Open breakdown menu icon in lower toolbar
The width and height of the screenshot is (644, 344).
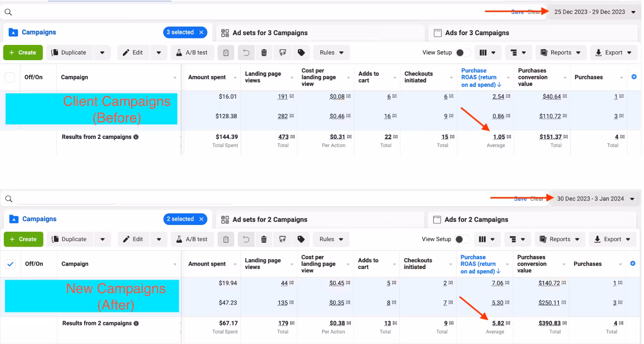click(517, 239)
